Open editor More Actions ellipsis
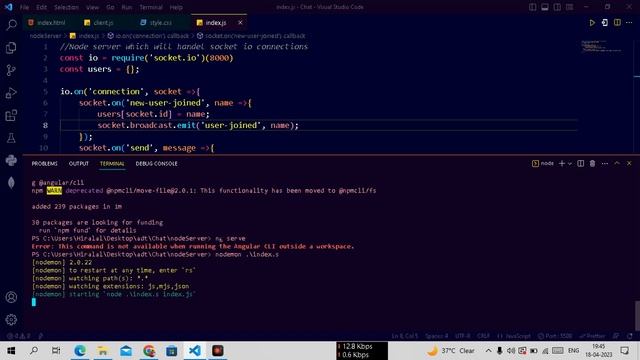Image resolution: width=640 pixels, height=360 pixels. click(629, 23)
